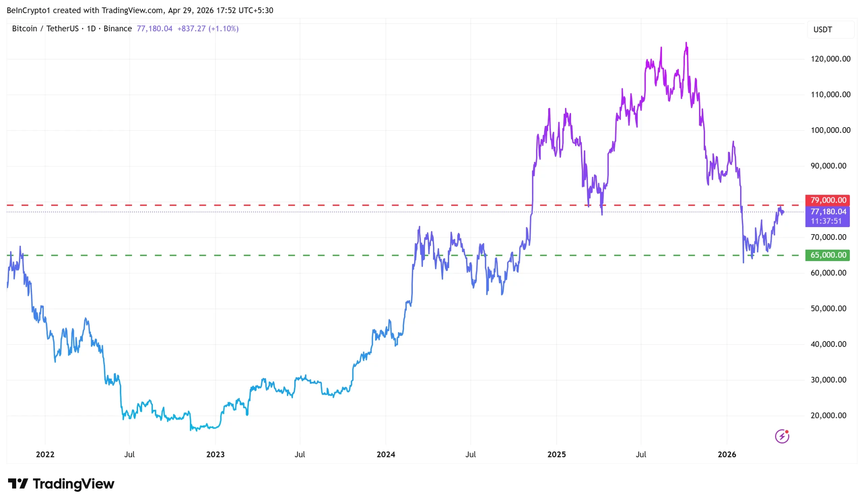Click the green 65,000.00 price label
Screen dimensions: 864x504
click(827, 255)
